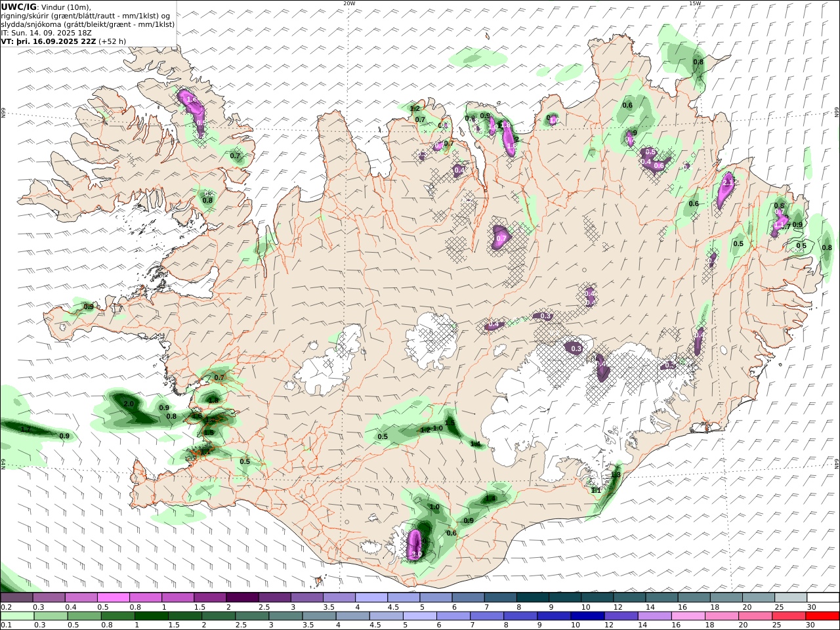Select the 0.8–1 swatch in the rain legend
Screen dimensions: 840x630
pos(117,616)
